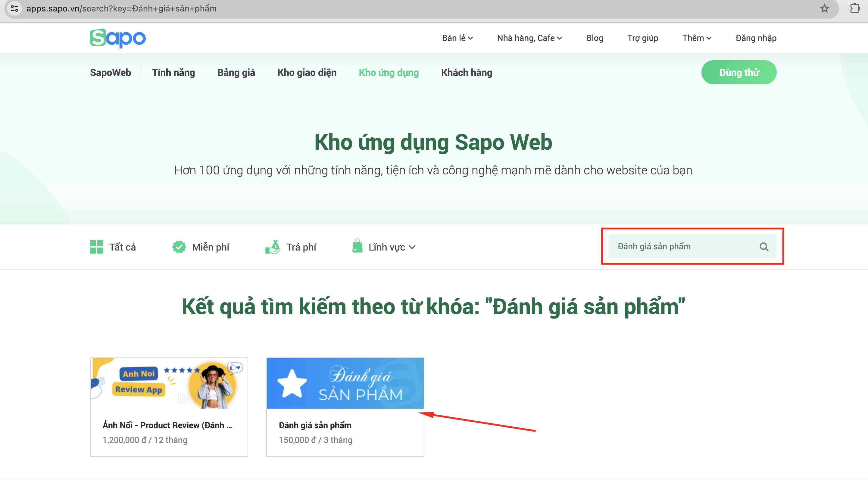868x480 pixels.
Task: Click the Tất cả grid icon
Action: tap(97, 247)
